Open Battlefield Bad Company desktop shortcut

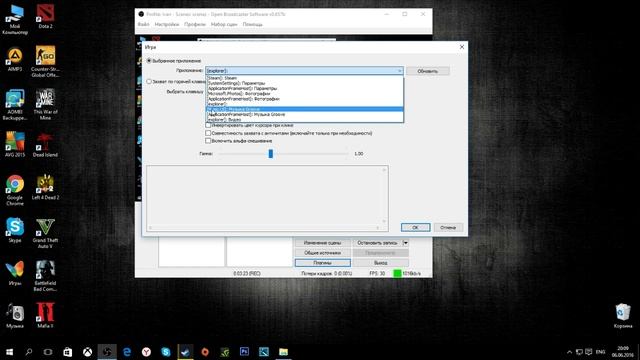(45, 276)
